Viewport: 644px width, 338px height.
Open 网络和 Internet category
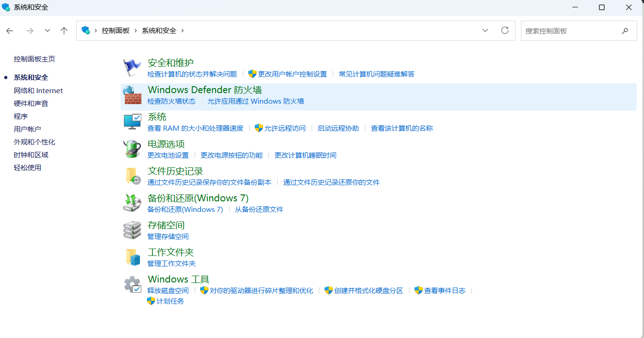pyautogui.click(x=38, y=91)
